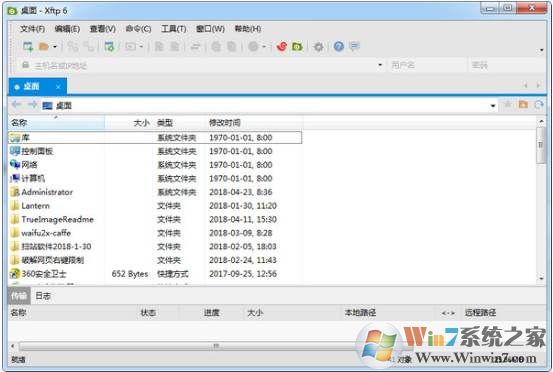Select the folder ending in 2018-1-30
This screenshot has height=372, width=553.
155,246
